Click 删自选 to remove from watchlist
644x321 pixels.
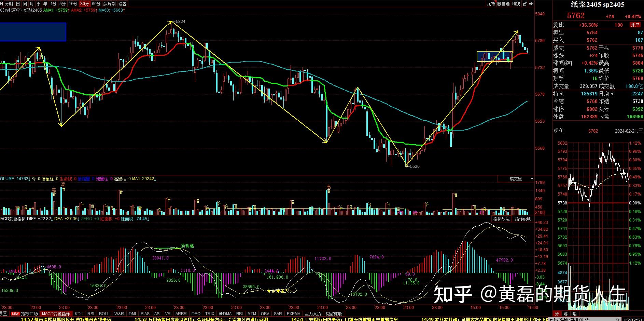click(x=503, y=4)
